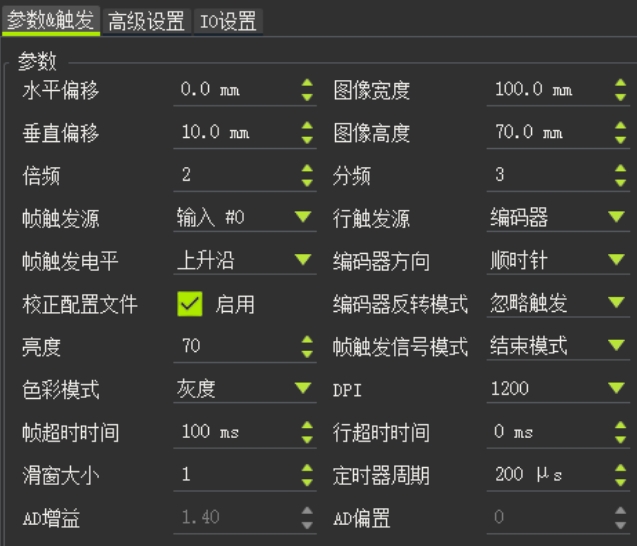Expand the 编码器方向 dropdown

[557, 262]
